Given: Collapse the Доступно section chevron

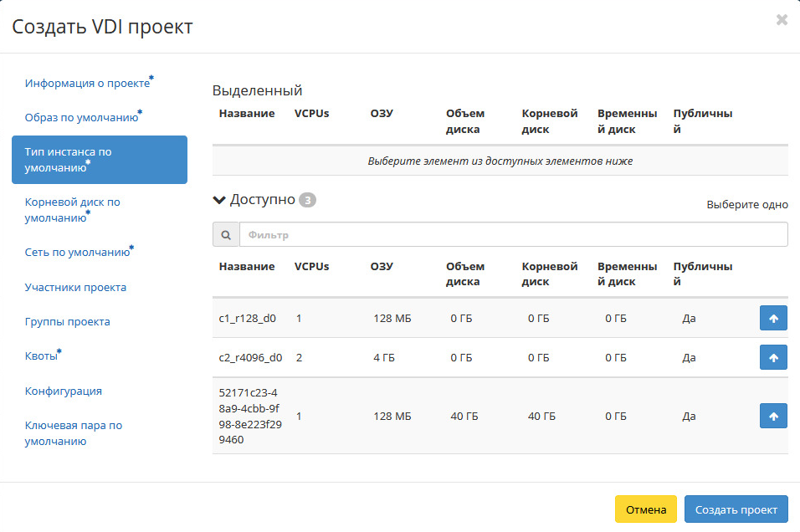Looking at the screenshot, I should tap(220, 200).
